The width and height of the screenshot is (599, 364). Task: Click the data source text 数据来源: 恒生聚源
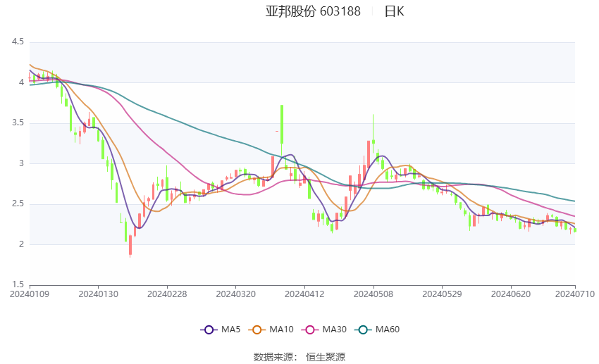pos(299,357)
